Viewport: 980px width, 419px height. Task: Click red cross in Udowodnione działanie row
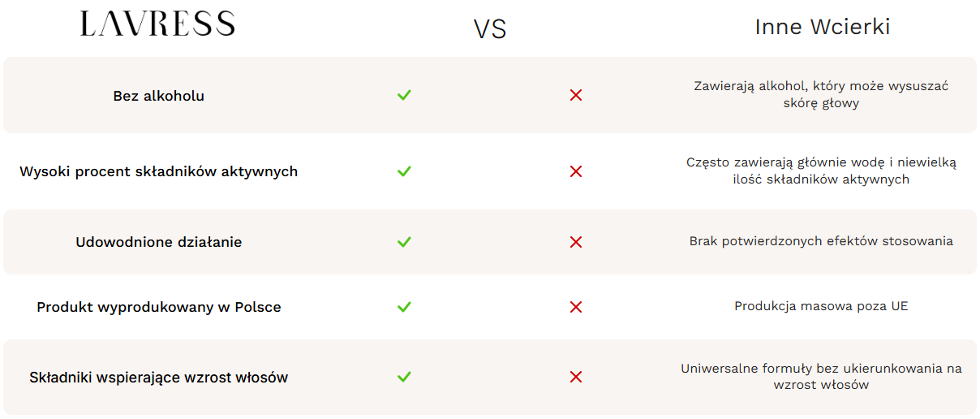(576, 242)
